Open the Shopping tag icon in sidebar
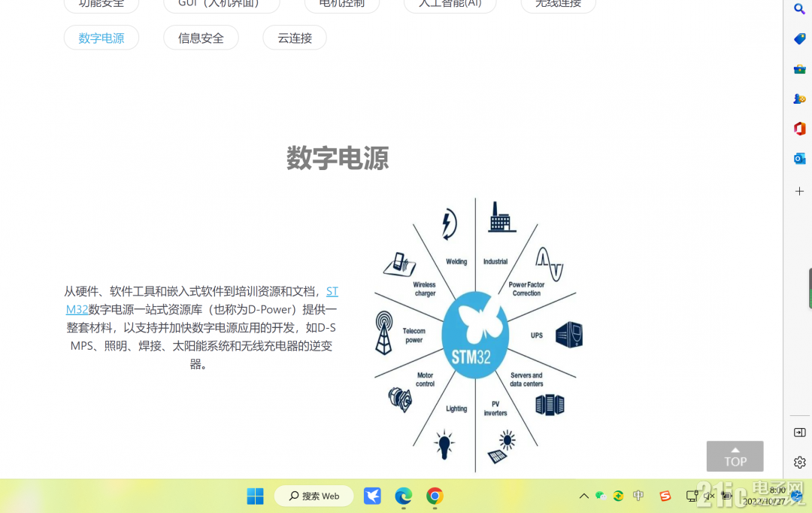This screenshot has width=812, height=513. tap(799, 39)
